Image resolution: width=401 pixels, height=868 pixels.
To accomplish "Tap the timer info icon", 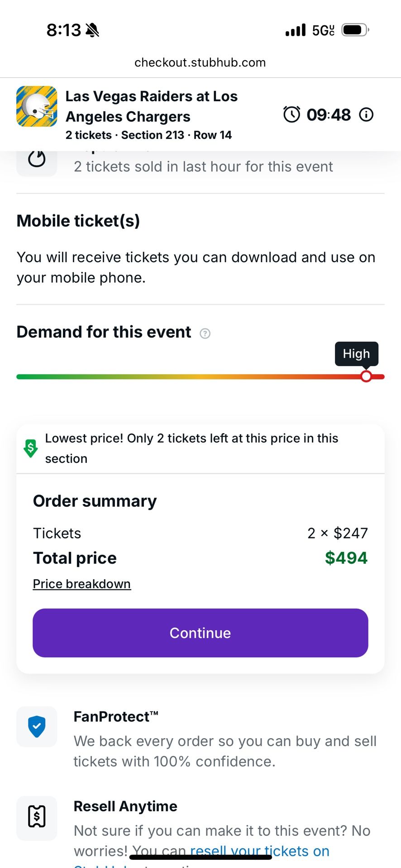I will click(x=366, y=115).
